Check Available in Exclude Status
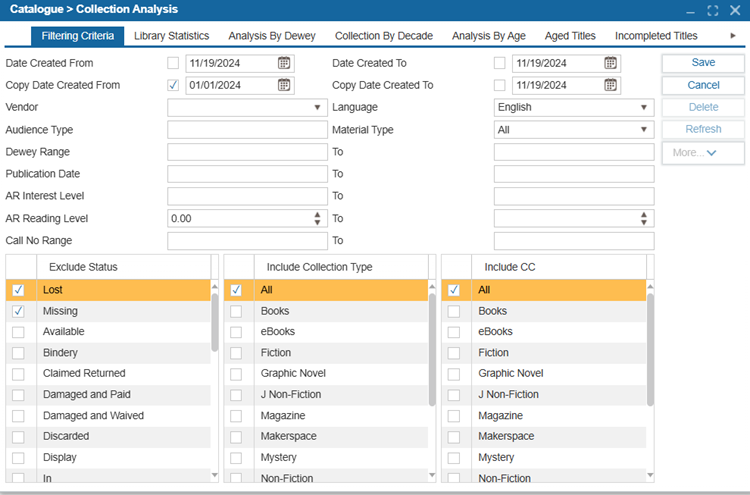This screenshot has width=750, height=495. (x=18, y=332)
